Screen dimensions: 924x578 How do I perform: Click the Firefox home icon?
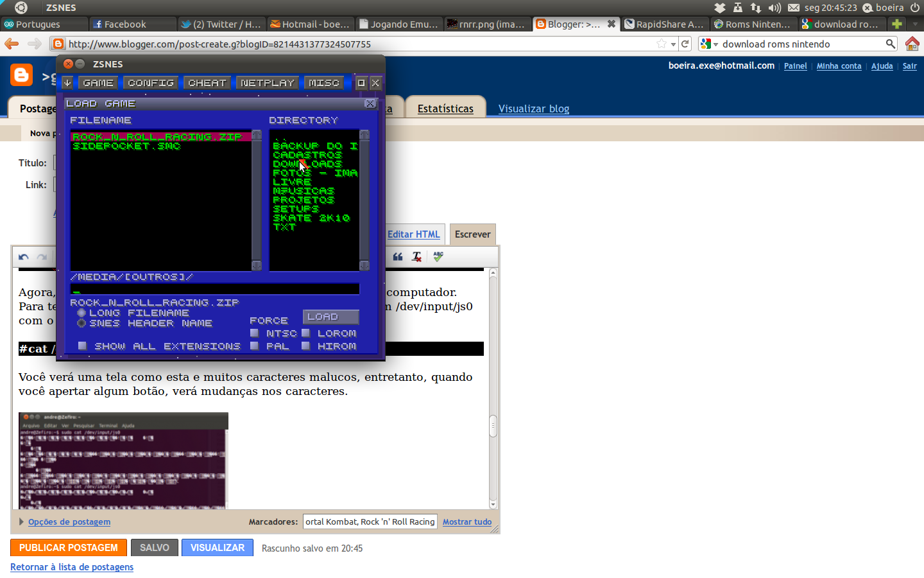(x=912, y=44)
